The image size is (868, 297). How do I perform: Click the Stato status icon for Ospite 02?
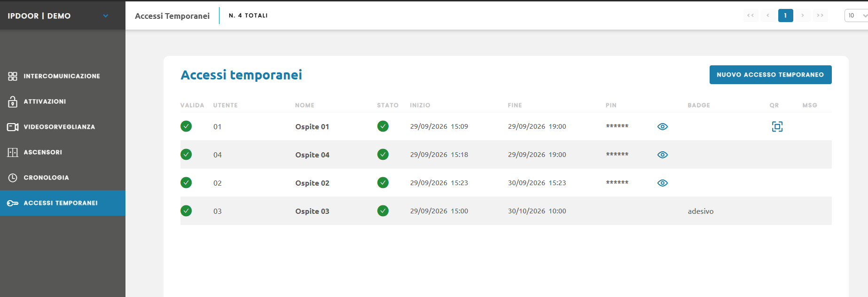[383, 183]
